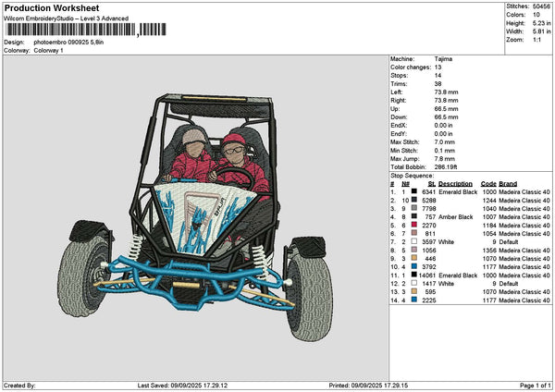
Task: Select the Width value 5.81 in
Action: [541, 31]
